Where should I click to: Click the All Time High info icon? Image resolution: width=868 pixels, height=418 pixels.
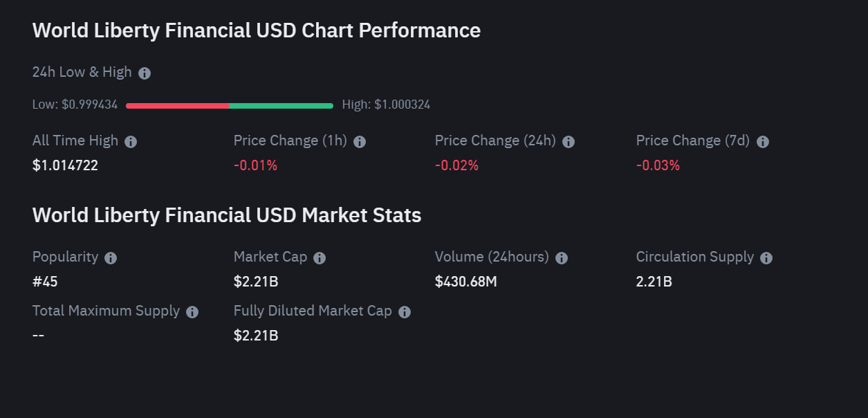tap(131, 141)
